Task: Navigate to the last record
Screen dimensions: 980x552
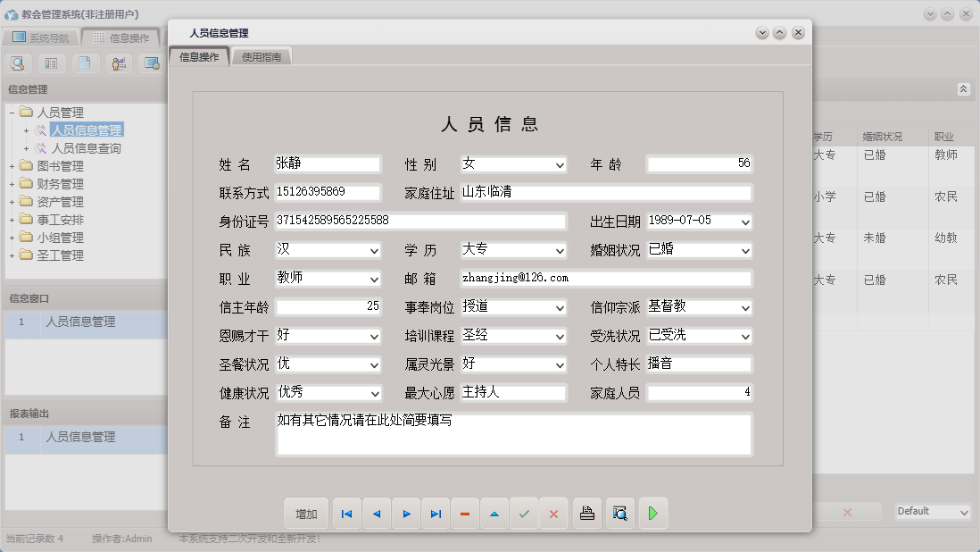Action: (x=436, y=513)
